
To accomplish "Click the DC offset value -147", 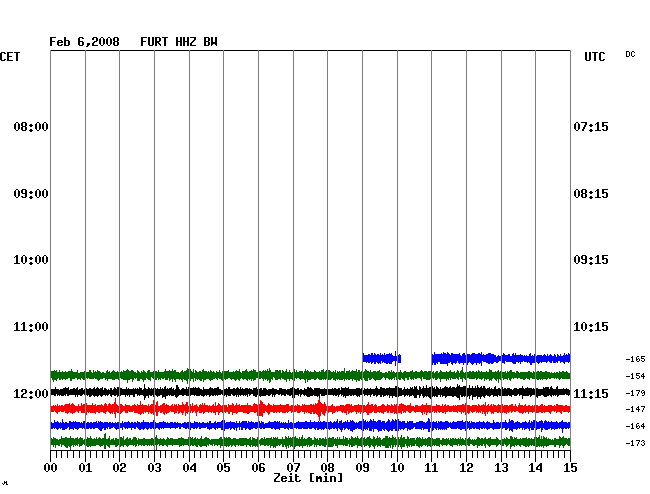I will pyautogui.click(x=635, y=409).
